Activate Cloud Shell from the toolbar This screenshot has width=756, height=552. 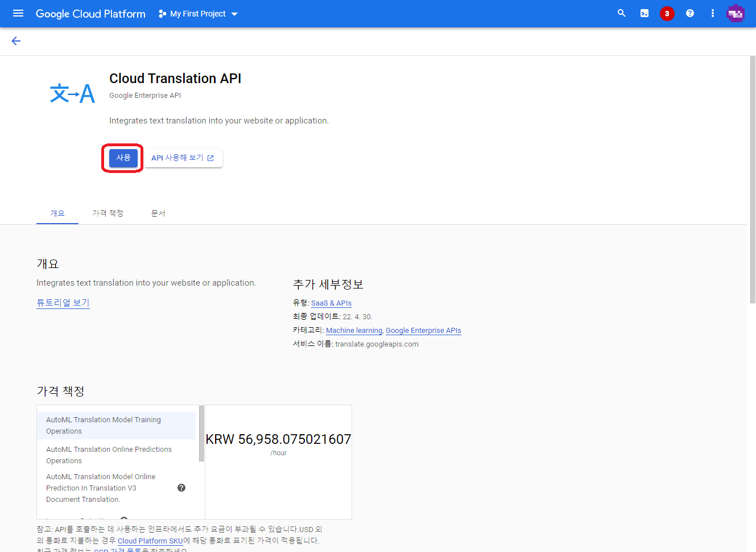click(644, 13)
